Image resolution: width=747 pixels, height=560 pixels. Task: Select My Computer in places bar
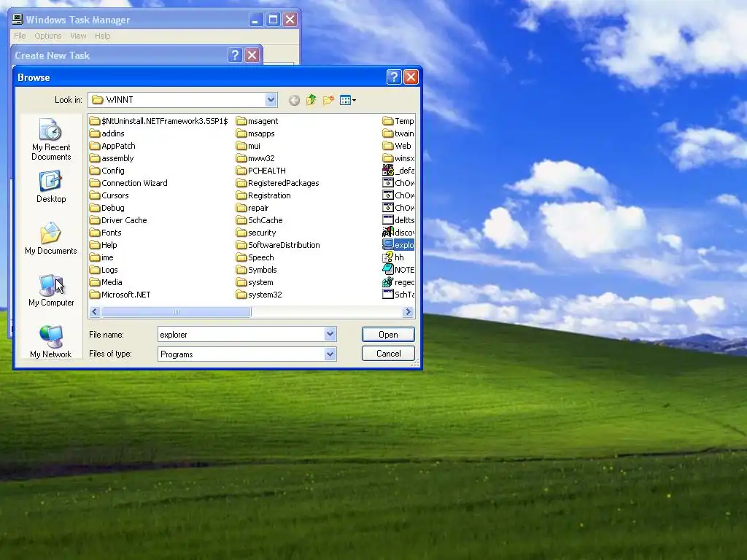(x=51, y=290)
